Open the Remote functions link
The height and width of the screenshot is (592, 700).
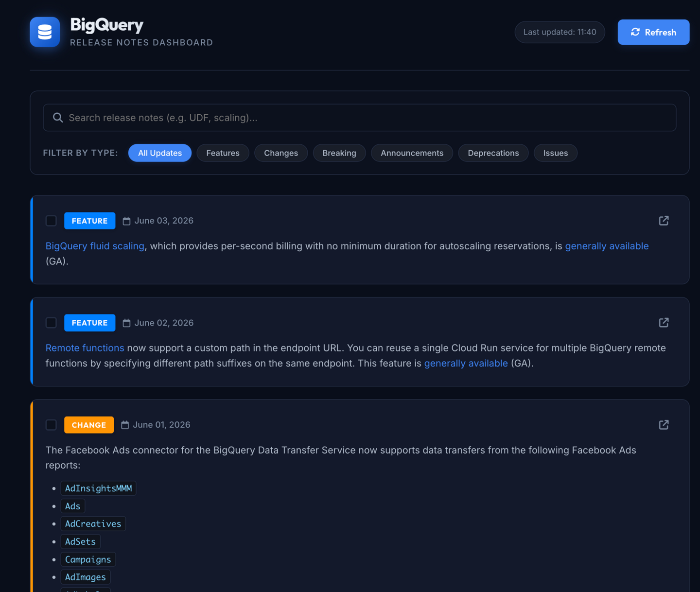[x=85, y=348]
